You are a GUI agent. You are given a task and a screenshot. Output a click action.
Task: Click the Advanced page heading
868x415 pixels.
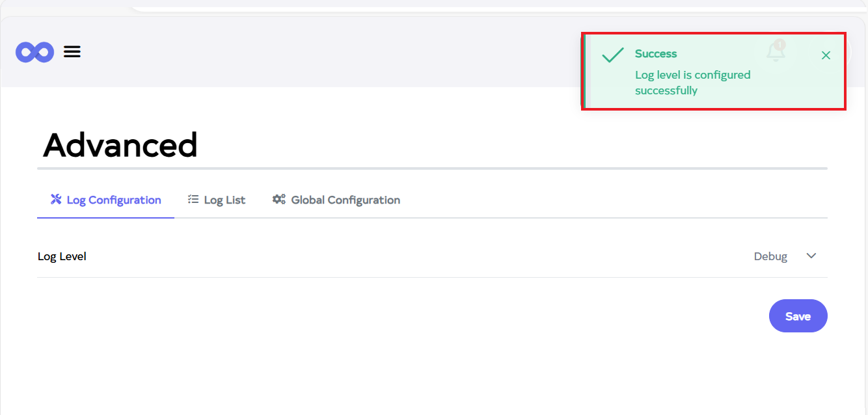point(120,145)
